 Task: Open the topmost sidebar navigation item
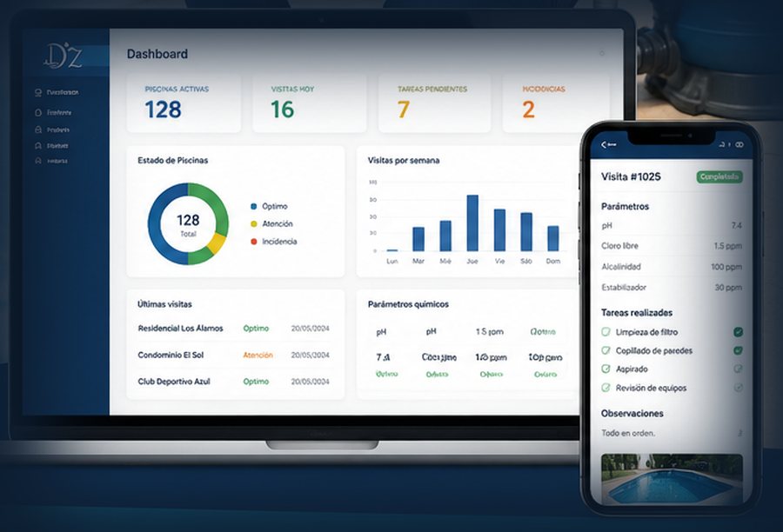coord(57,92)
